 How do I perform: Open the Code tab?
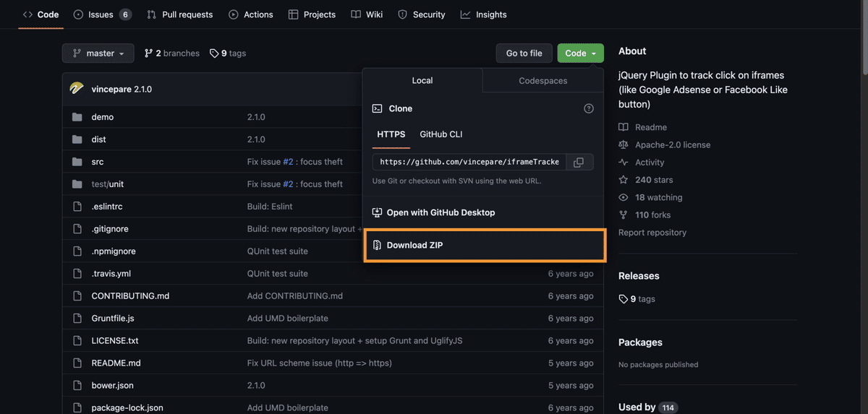click(41, 14)
